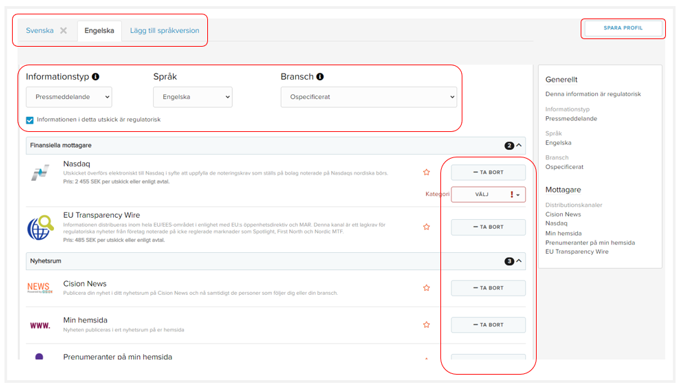Show info icon next to Bransch

320,77
